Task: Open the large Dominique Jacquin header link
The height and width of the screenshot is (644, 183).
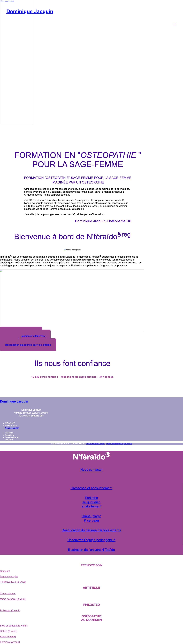Action: point(30,12)
